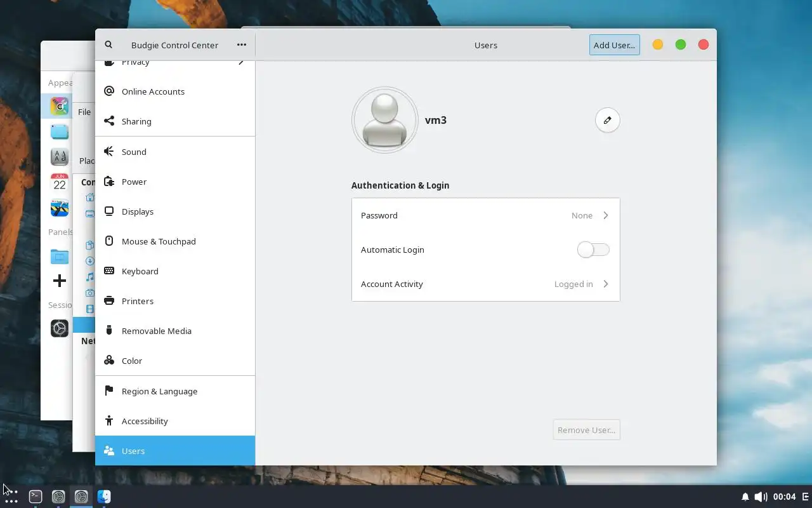Open the application menu dots in the taskbar
Viewport: 812px width, 508px height.
[x=11, y=497]
